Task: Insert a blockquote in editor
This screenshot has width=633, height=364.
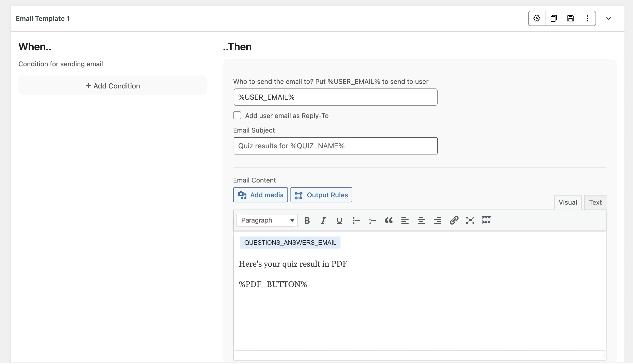Action: (x=389, y=220)
